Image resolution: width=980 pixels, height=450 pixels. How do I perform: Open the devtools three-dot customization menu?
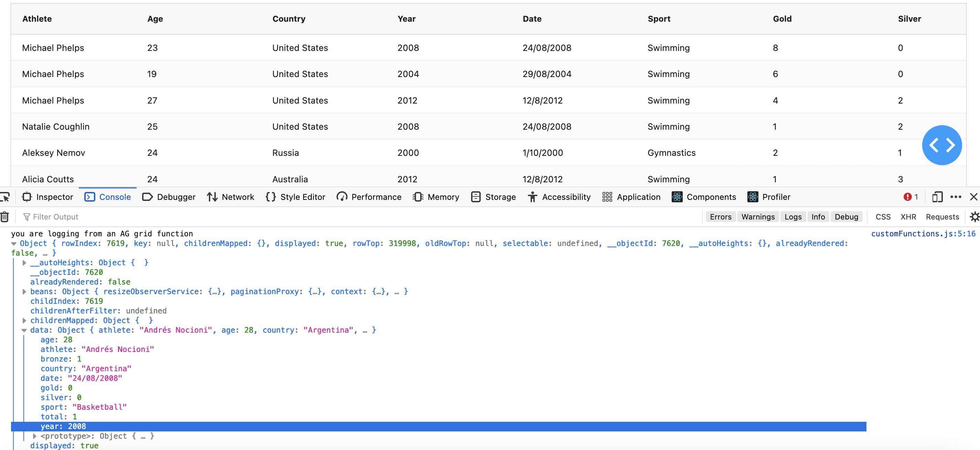[x=956, y=197]
